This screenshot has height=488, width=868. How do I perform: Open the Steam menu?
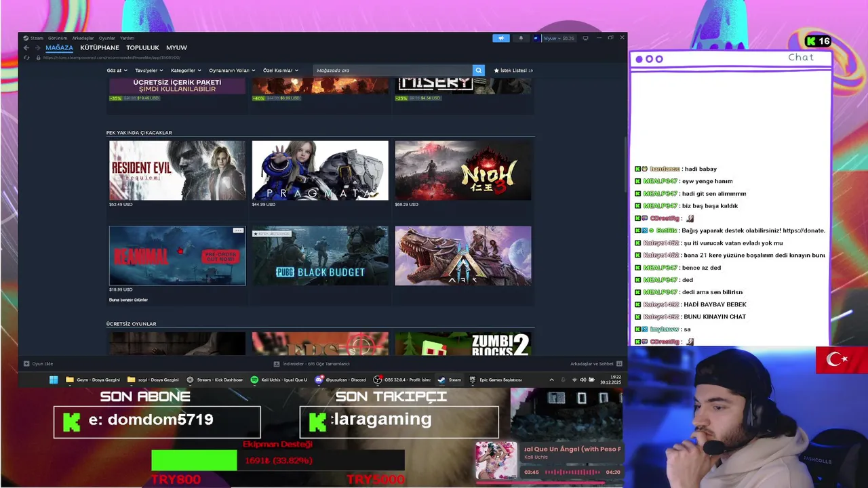(34, 38)
